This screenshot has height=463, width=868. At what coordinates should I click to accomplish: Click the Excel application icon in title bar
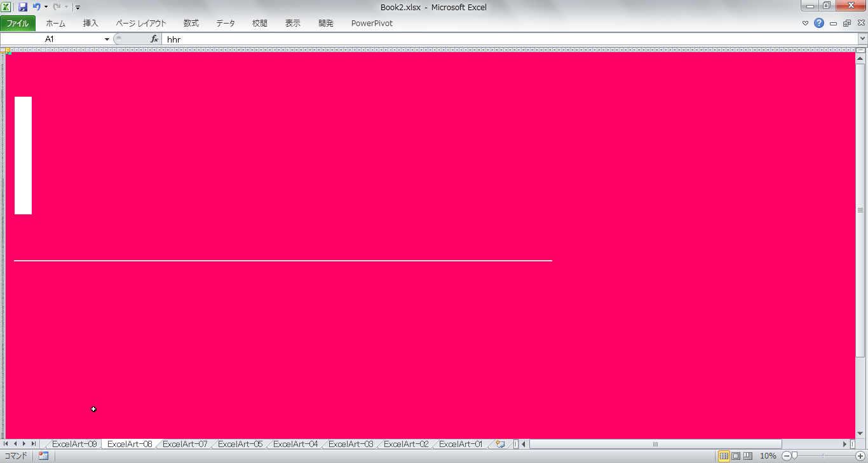(x=6, y=7)
